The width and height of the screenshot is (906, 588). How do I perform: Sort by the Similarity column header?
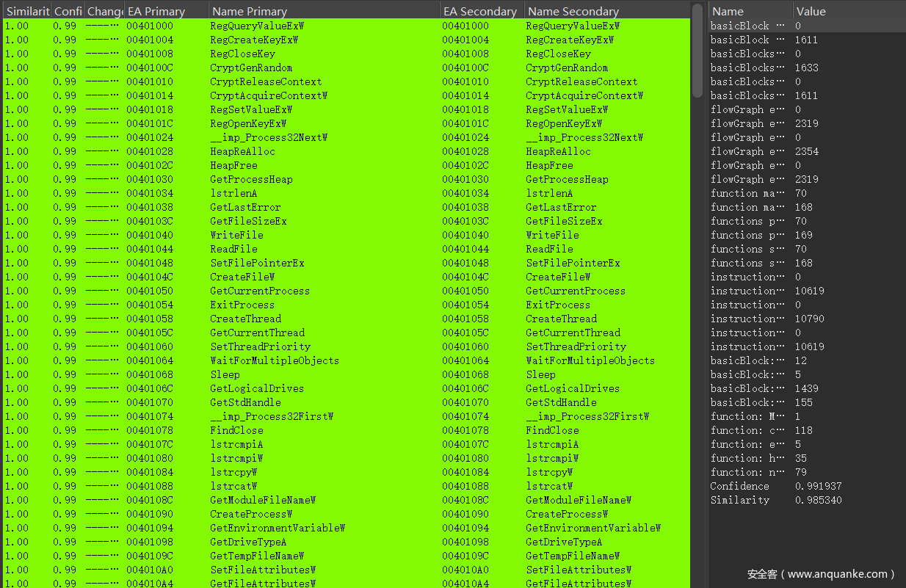tap(26, 11)
